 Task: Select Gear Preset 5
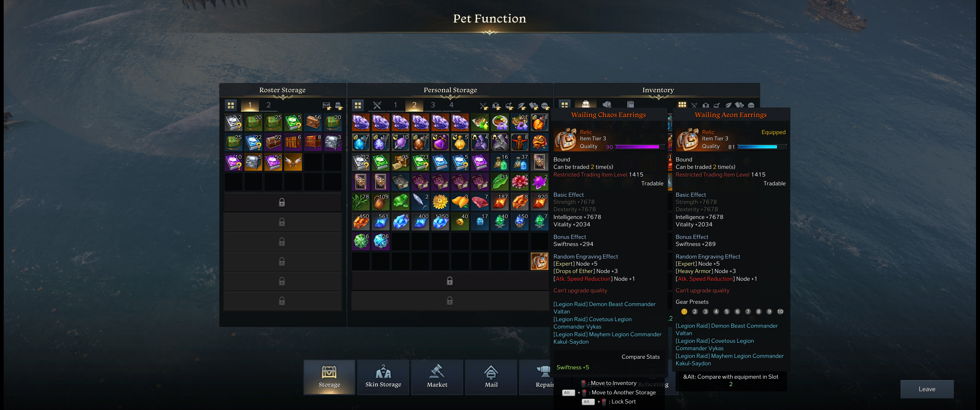tap(727, 311)
